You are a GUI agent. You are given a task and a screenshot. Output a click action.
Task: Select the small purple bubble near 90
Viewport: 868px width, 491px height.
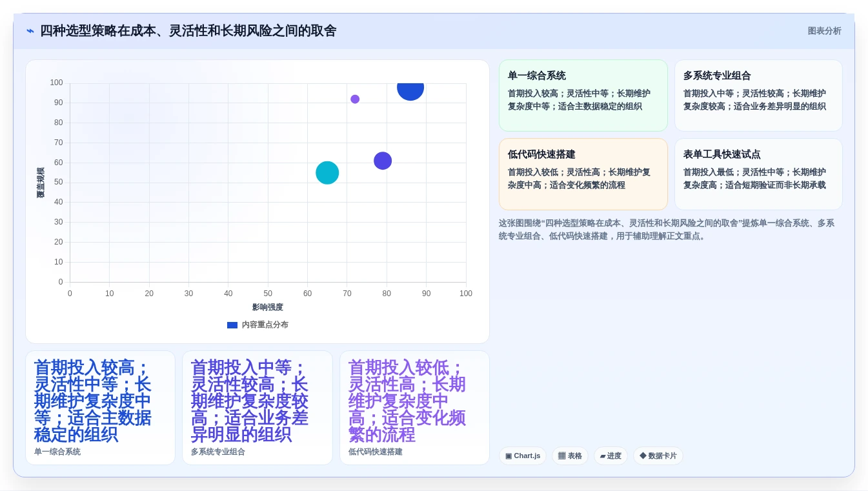coord(355,99)
